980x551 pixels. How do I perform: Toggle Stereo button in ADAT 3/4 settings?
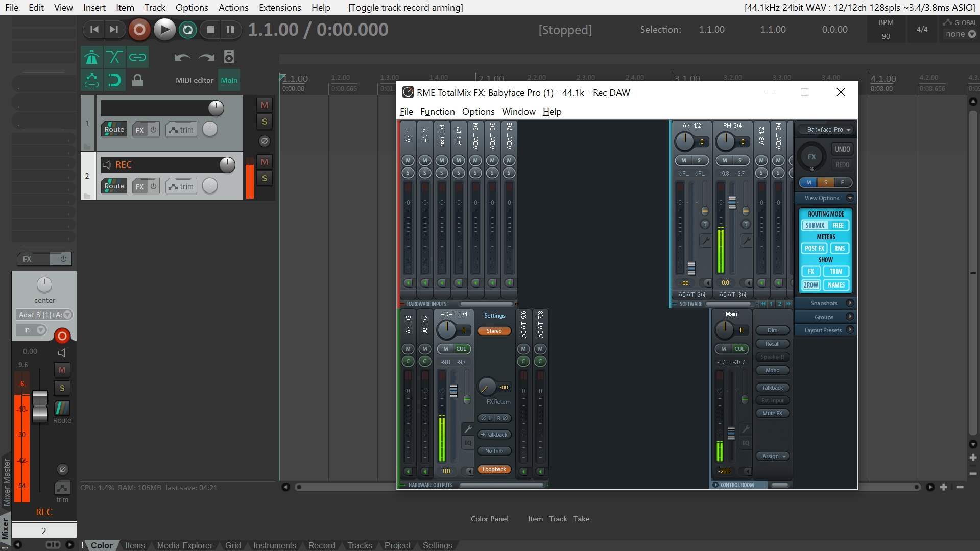point(494,331)
